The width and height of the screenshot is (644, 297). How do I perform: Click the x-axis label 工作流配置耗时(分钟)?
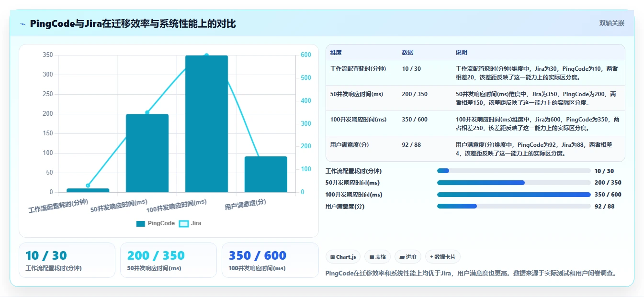[58, 206]
